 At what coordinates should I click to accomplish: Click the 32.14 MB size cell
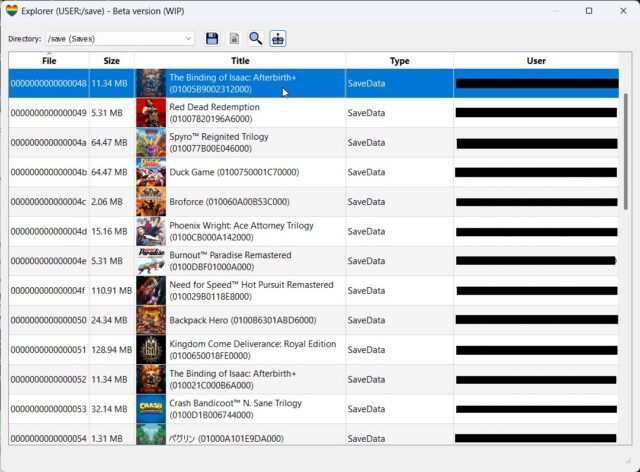(109, 409)
